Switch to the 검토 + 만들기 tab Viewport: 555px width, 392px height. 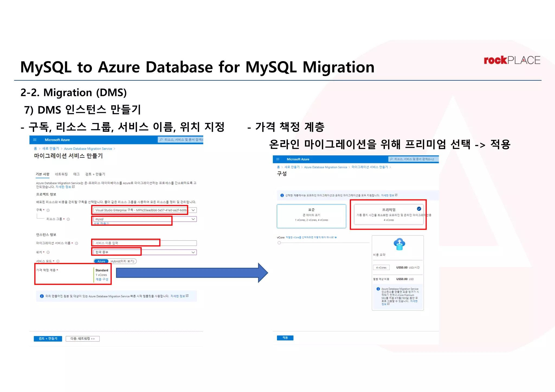coord(95,174)
